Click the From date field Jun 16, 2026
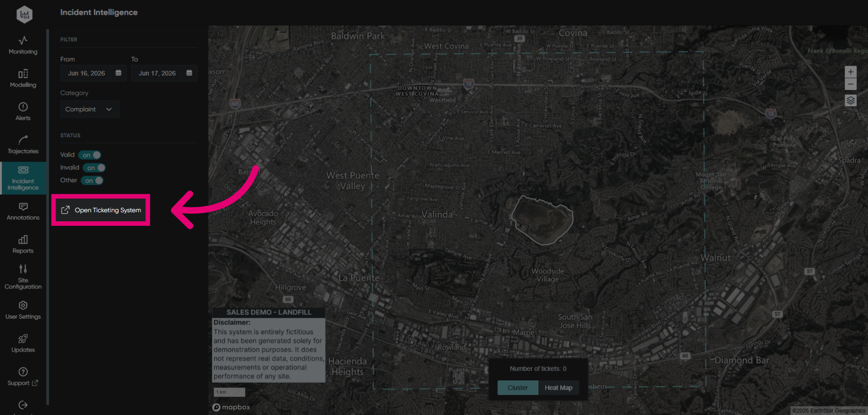868x415 pixels. click(x=86, y=73)
